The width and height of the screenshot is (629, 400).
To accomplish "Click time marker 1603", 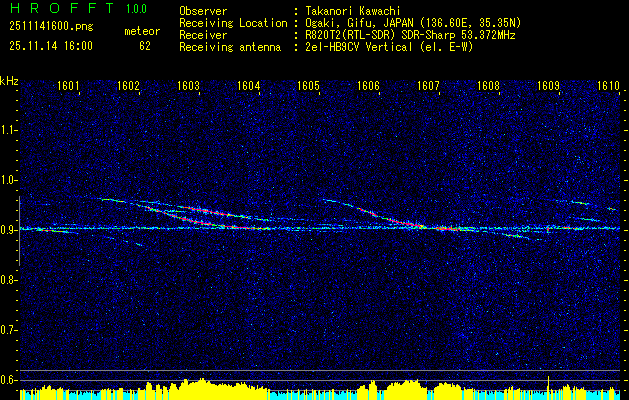I will [188, 86].
